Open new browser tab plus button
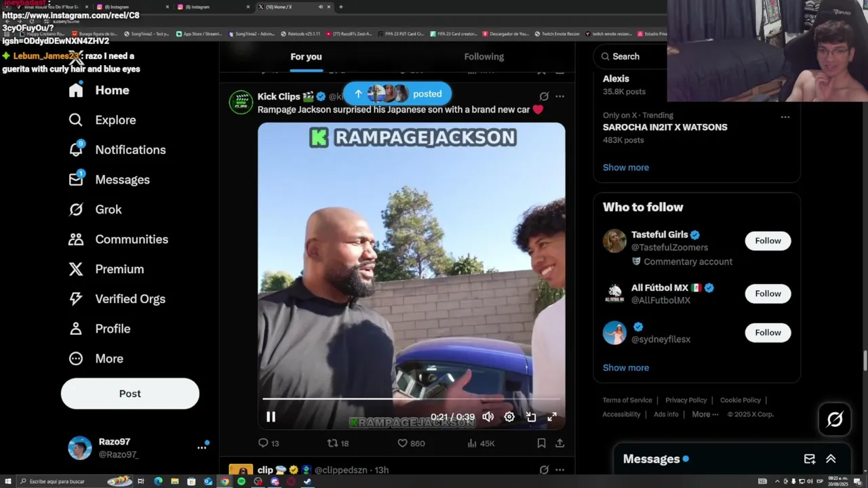 [x=340, y=7]
